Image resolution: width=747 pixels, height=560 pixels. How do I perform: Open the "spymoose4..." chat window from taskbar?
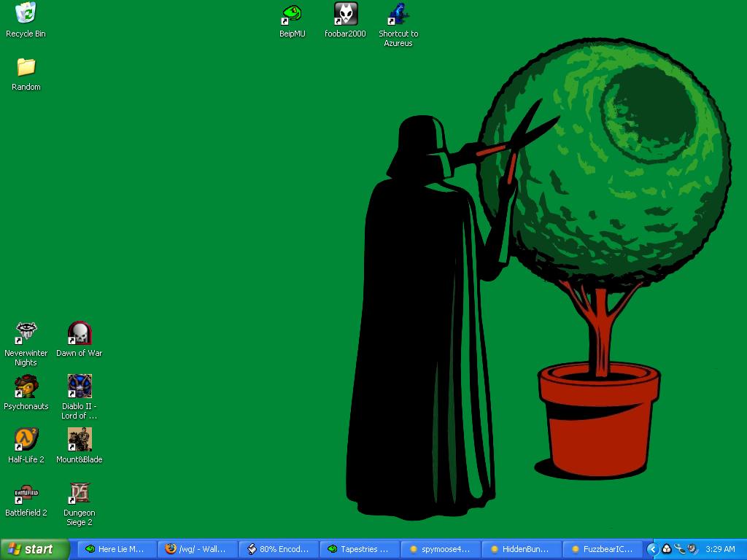point(441,549)
